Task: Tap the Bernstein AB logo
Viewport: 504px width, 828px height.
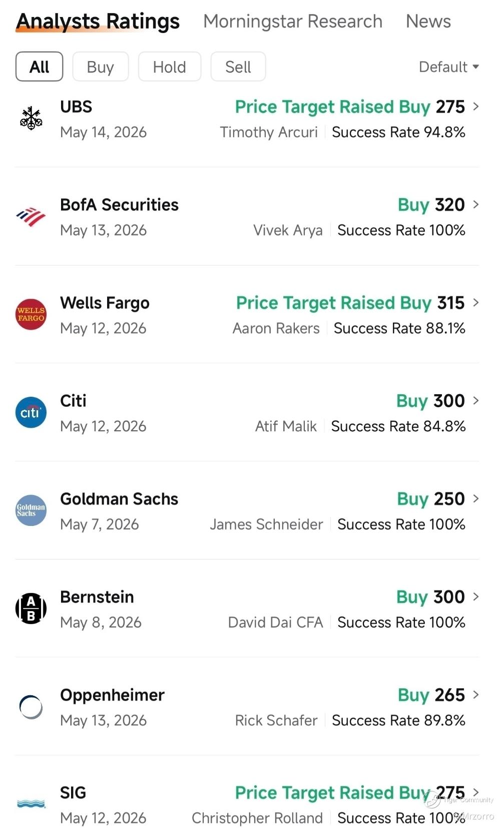Action: point(31,608)
